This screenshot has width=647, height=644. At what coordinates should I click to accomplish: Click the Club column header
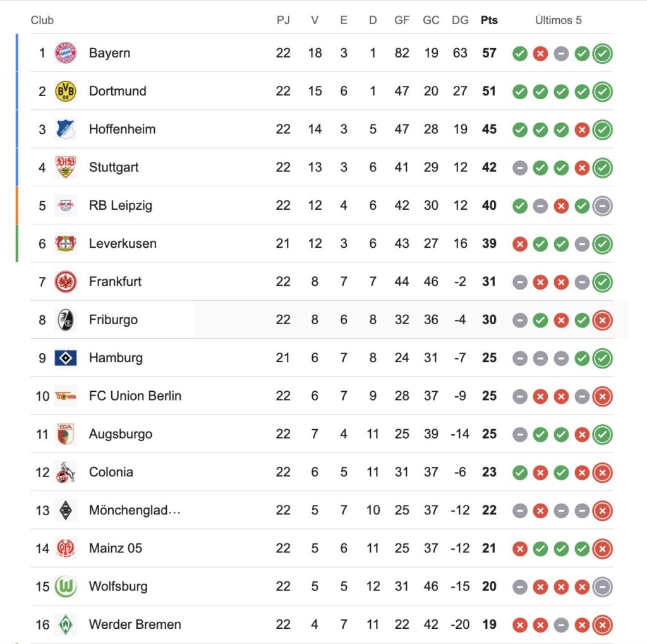pos(42,20)
